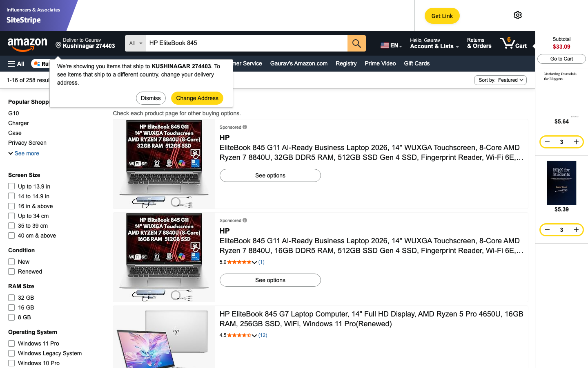Click the 4.5 star rating of EliteBook G7
The width and height of the screenshot is (588, 368).
239,335
